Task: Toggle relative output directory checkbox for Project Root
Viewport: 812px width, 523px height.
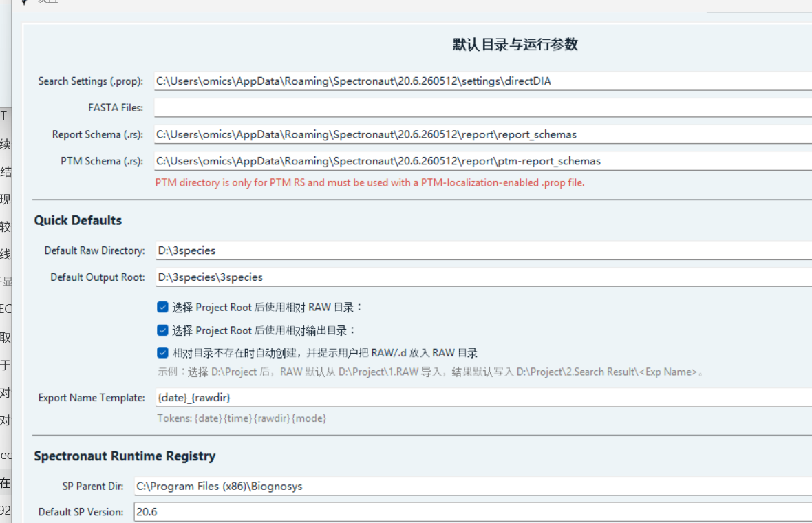Action: pyautogui.click(x=162, y=330)
